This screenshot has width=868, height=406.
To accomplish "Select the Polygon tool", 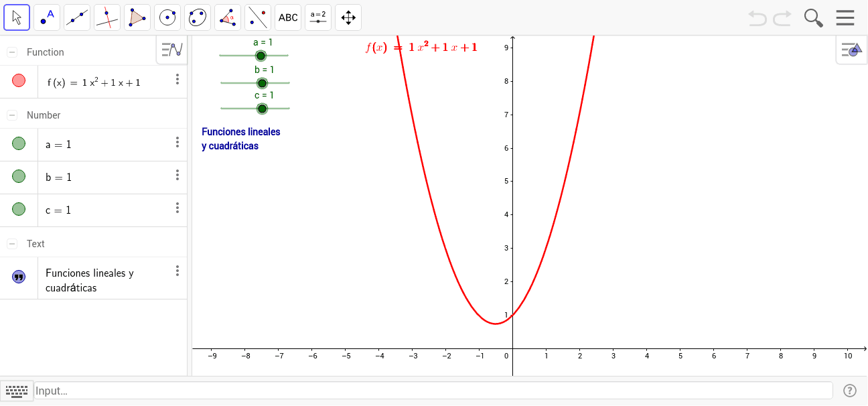I will pos(137,17).
